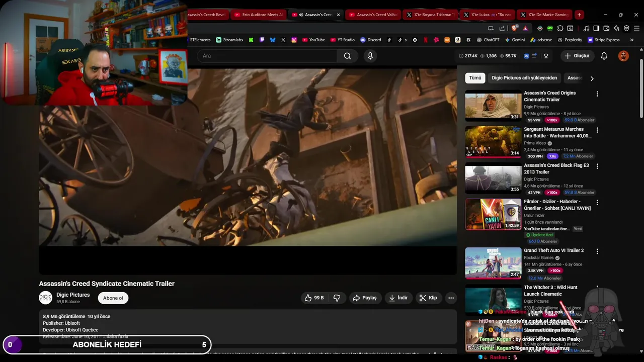
Task: Click the 'Abone ol' subscribe button
Action: (x=113, y=298)
